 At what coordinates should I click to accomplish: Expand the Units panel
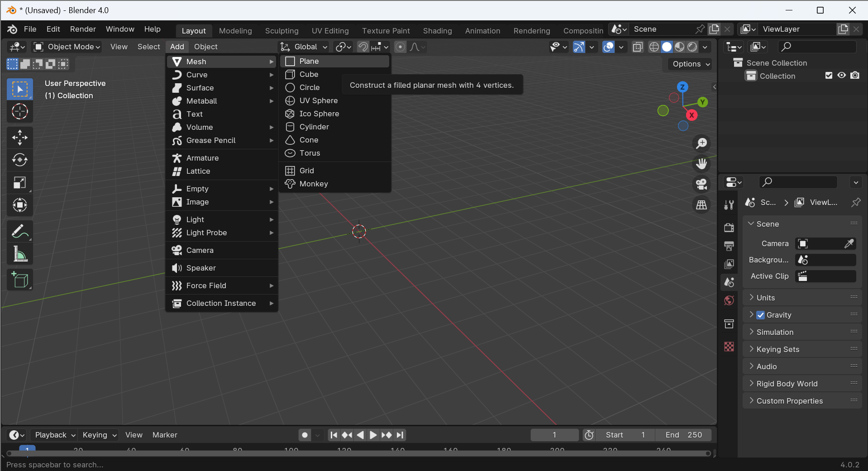[802, 298]
